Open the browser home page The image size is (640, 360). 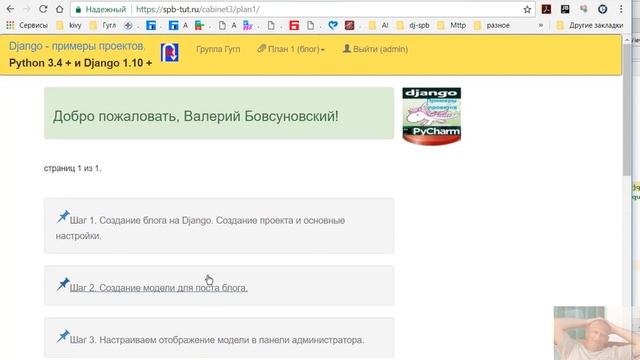pos(60,9)
